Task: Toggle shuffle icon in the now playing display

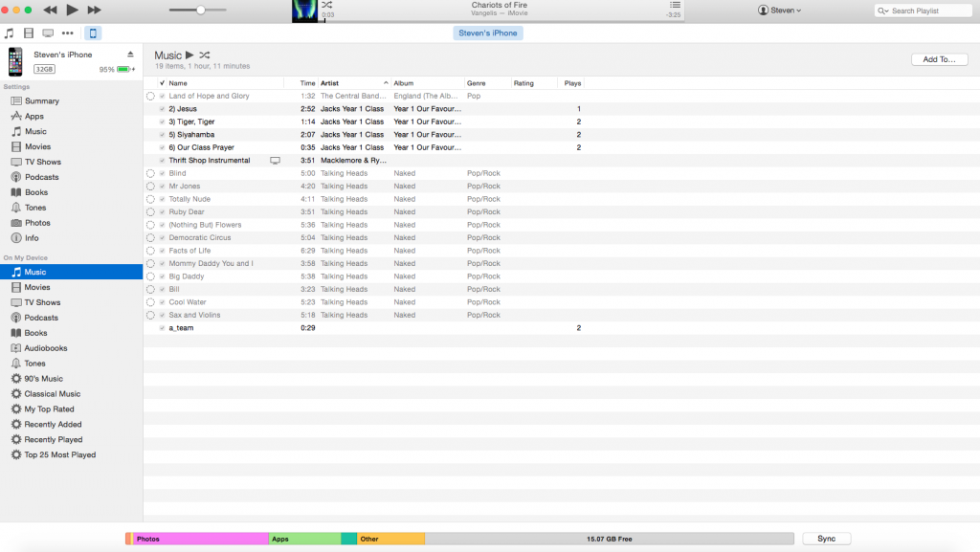Action: [327, 5]
